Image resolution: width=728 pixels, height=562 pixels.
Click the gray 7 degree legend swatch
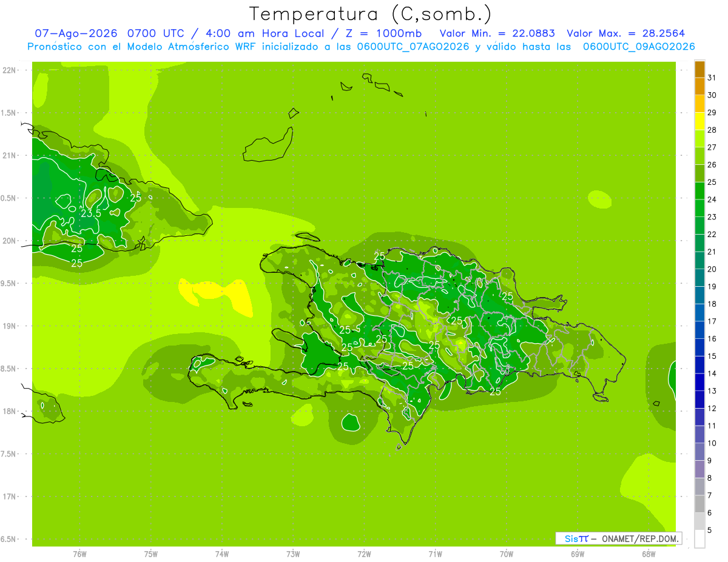tap(699, 487)
